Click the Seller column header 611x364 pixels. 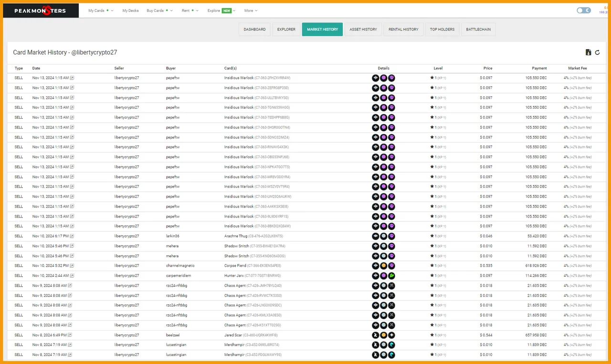pos(119,68)
